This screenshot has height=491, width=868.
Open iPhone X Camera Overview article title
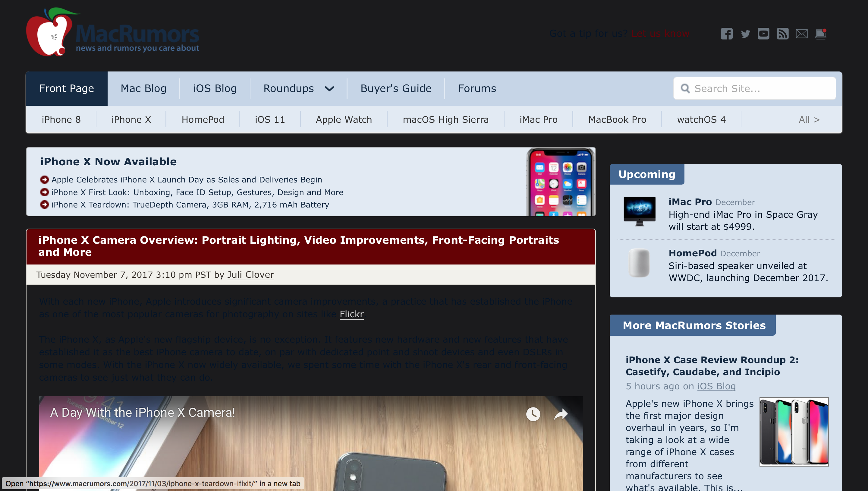coord(299,246)
